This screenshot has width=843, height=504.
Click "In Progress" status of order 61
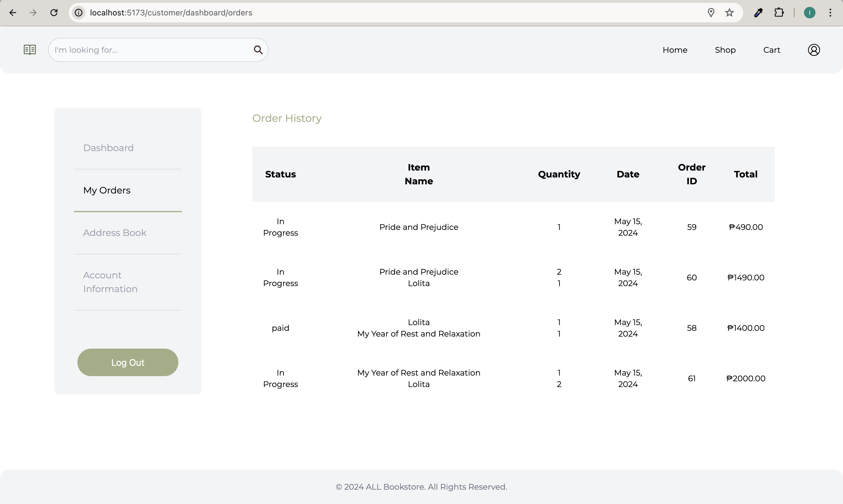[x=280, y=378]
